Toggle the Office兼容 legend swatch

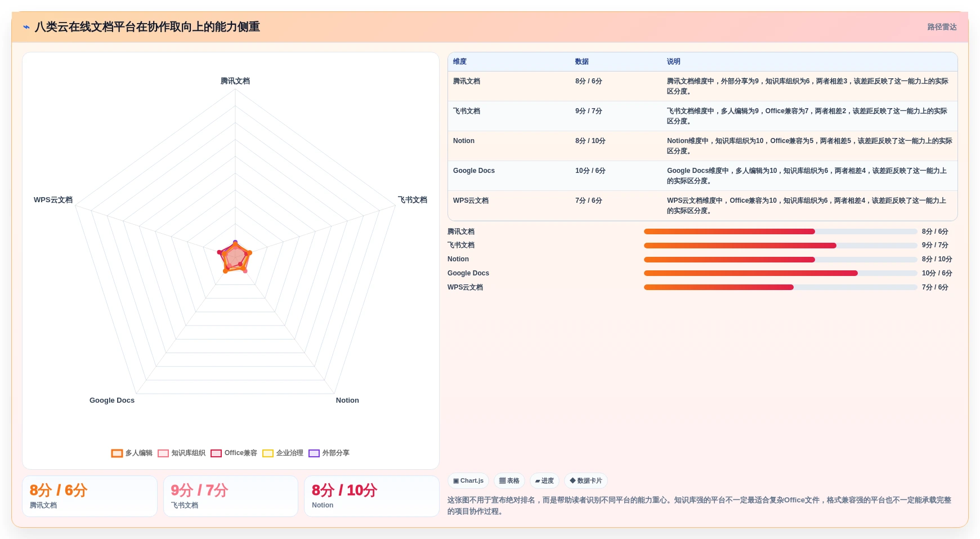pos(216,453)
